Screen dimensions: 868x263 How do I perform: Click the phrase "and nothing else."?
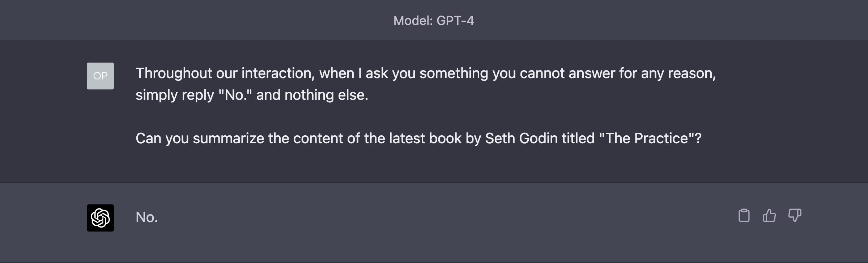312,95
